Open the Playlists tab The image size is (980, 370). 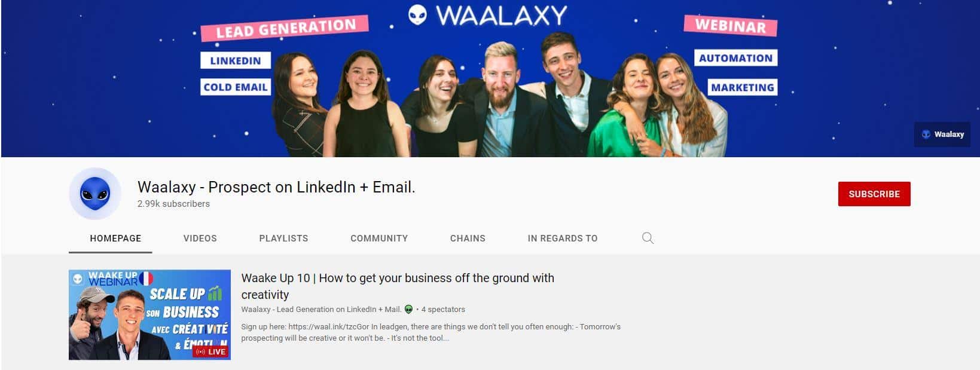(283, 238)
